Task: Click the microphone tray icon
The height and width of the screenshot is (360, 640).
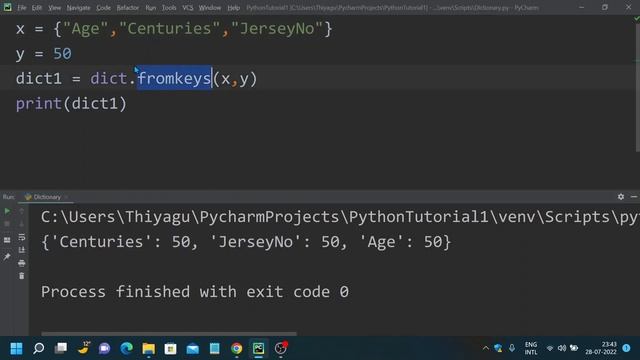Action: click(512, 348)
